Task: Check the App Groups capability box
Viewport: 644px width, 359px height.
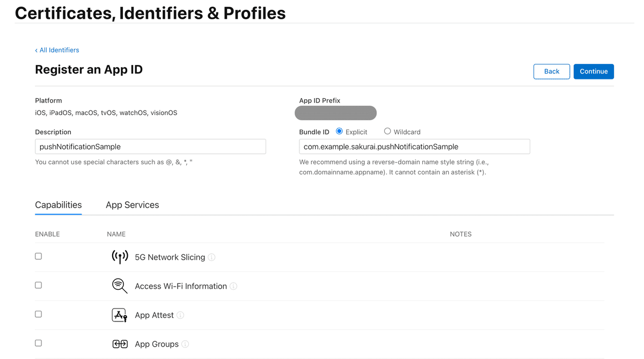Action: tap(38, 343)
